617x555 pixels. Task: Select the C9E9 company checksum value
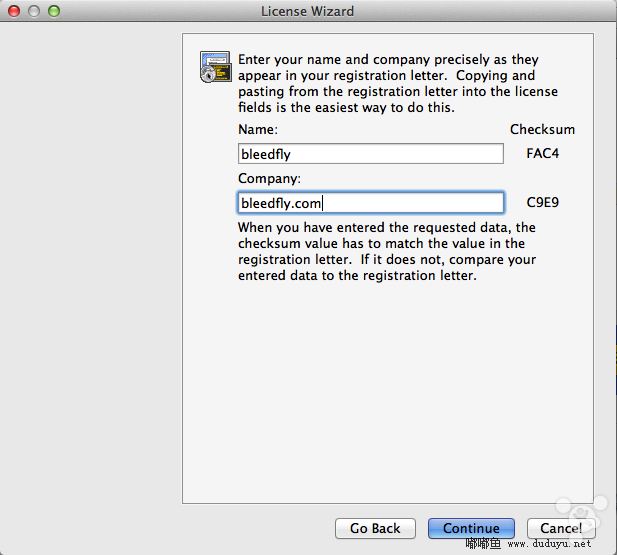pos(543,202)
